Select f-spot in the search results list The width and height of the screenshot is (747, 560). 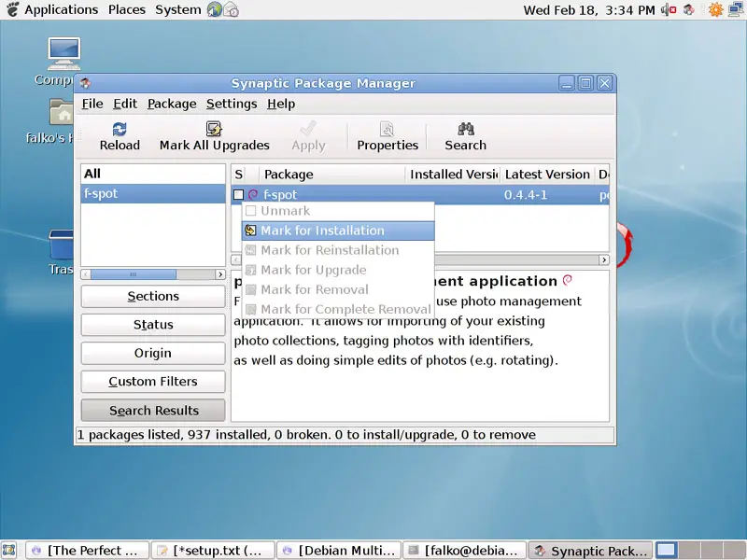153,194
